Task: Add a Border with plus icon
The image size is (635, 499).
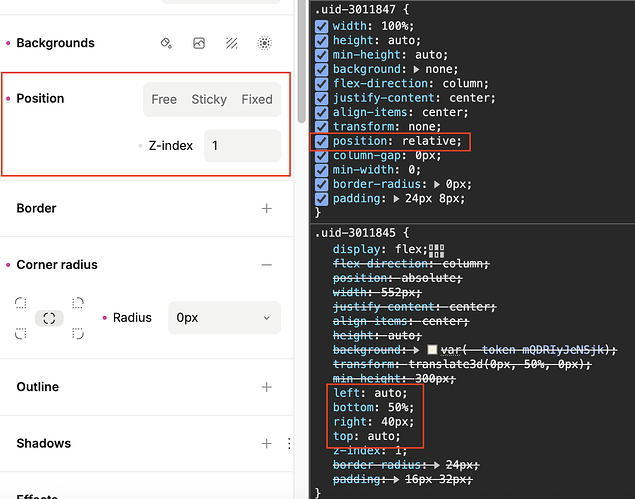Action: coord(266,209)
